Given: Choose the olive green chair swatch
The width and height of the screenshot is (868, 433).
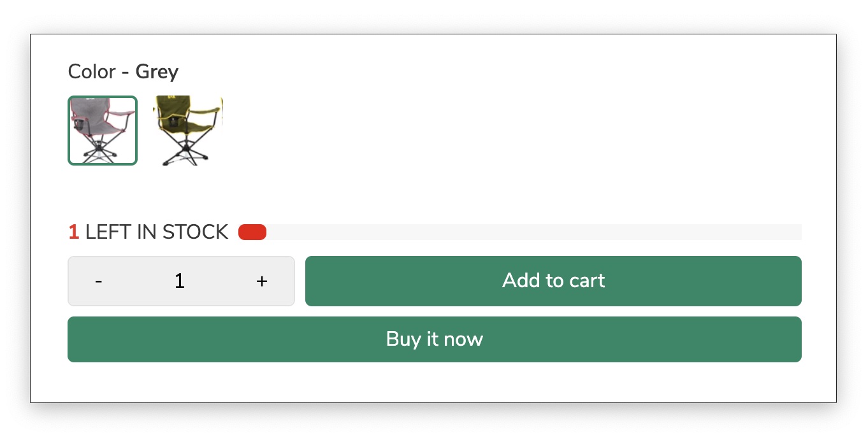Looking at the screenshot, I should pos(188,131).
